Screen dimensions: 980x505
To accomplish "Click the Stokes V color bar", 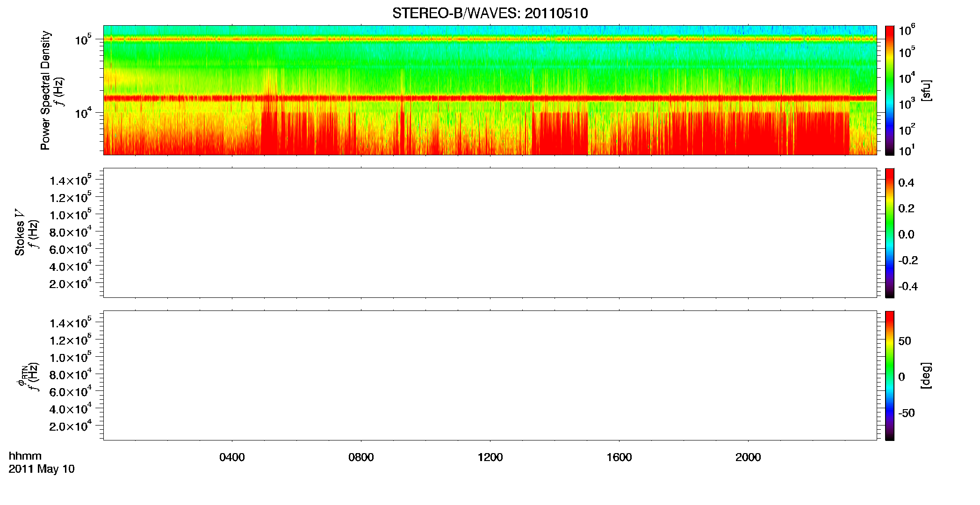I will pyautogui.click(x=890, y=233).
